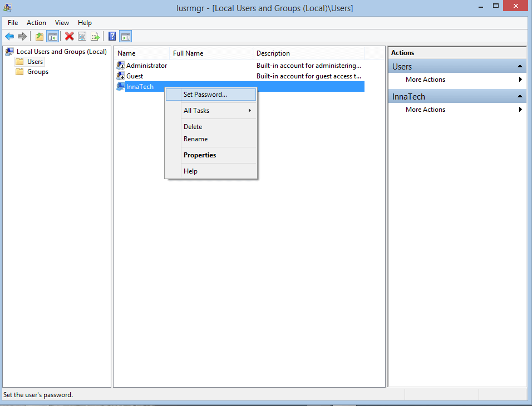
Task: Click the Description column header
Action: 273,53
